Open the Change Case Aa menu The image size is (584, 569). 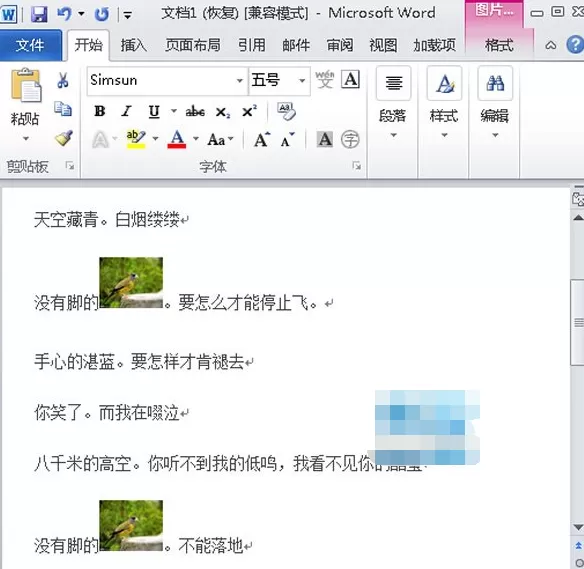click(220, 140)
